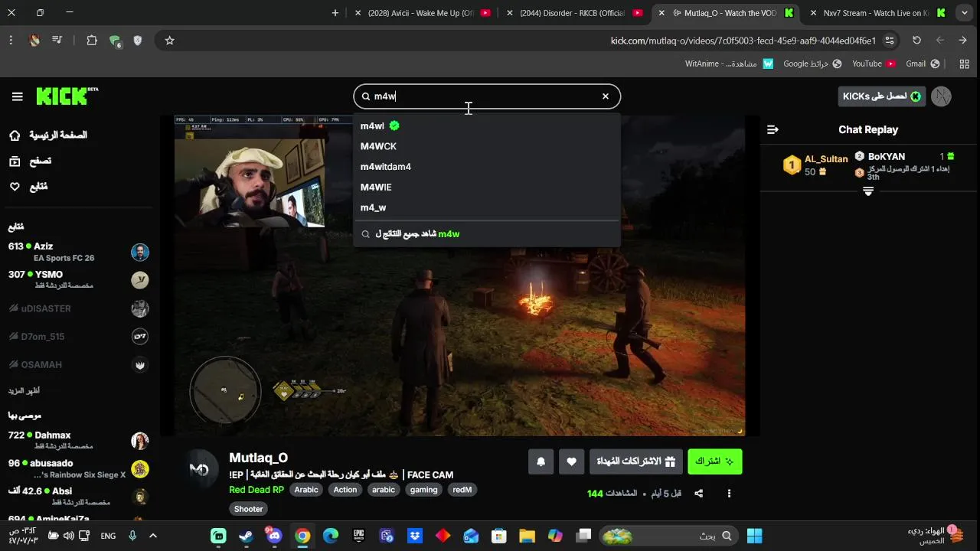Focus the search field containing m4w

pos(486,96)
